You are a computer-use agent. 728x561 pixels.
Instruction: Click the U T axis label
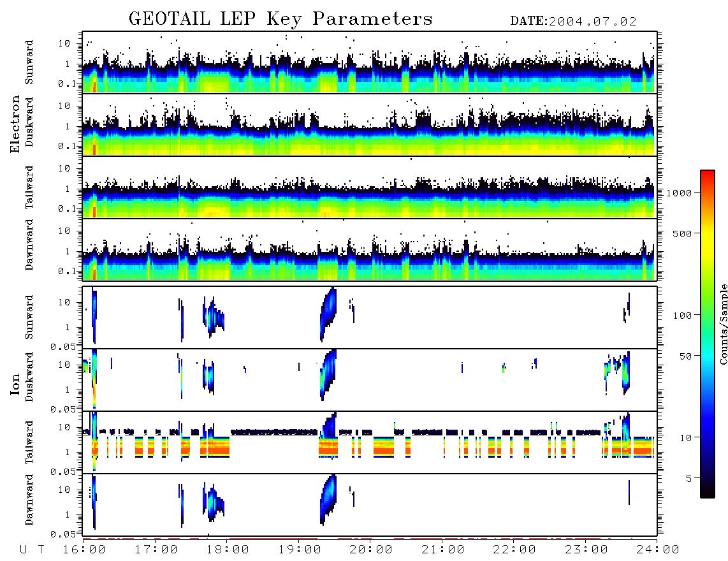(33, 550)
